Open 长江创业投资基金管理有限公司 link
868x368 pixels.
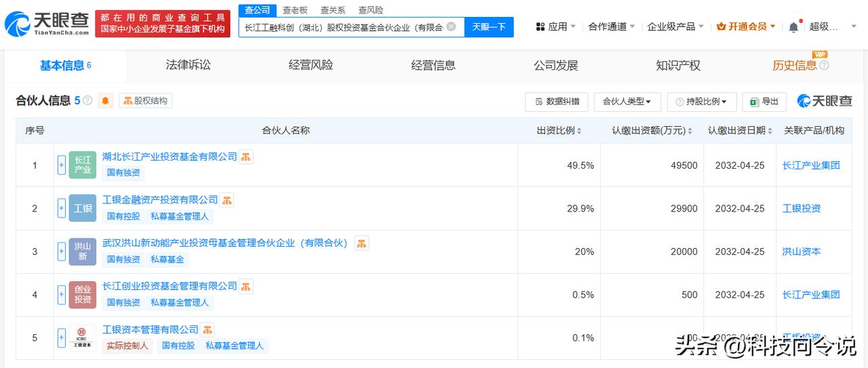coord(170,286)
